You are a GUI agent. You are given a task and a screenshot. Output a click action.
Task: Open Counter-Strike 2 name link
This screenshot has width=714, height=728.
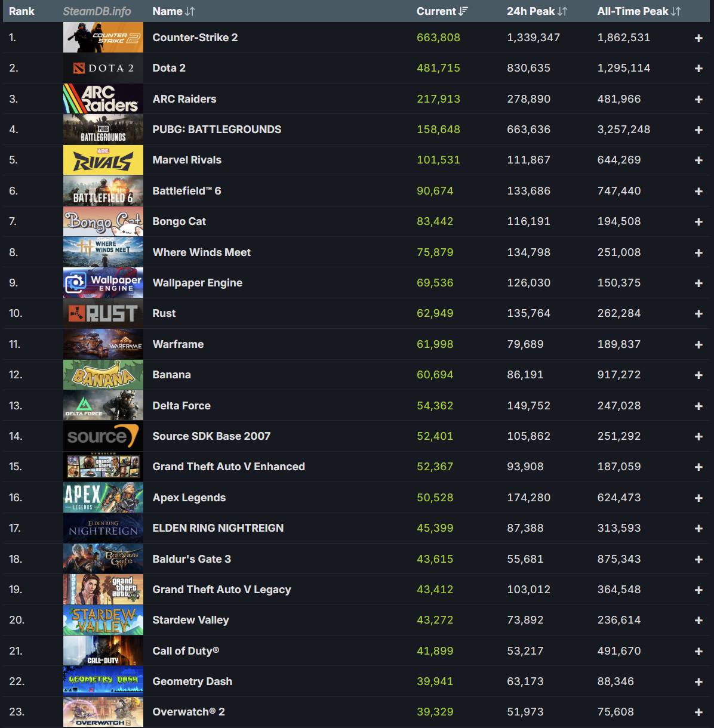click(195, 38)
